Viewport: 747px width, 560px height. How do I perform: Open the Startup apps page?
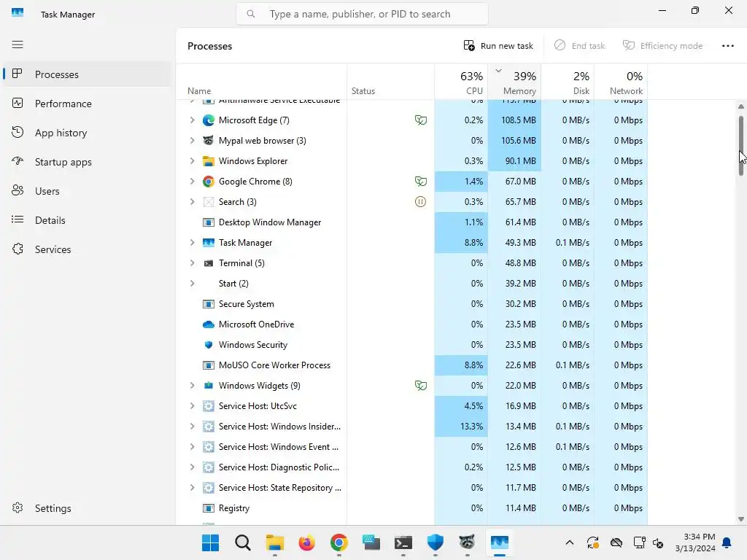(x=88, y=162)
